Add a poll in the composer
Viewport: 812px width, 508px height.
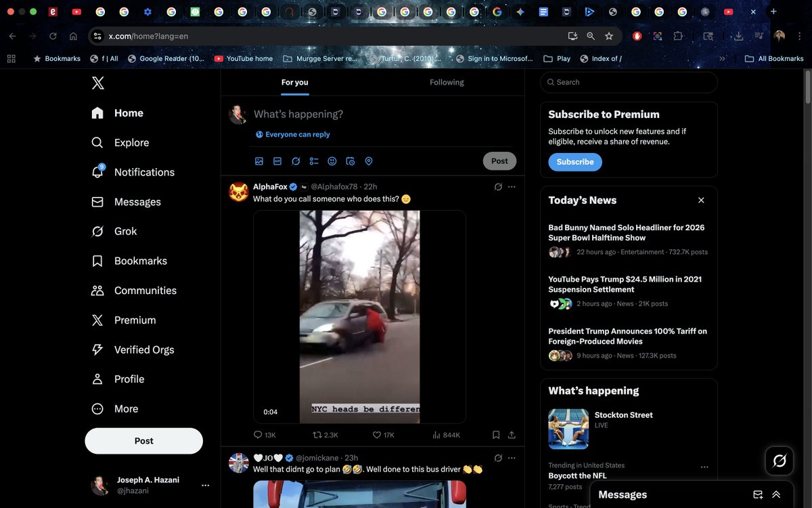coord(314,161)
